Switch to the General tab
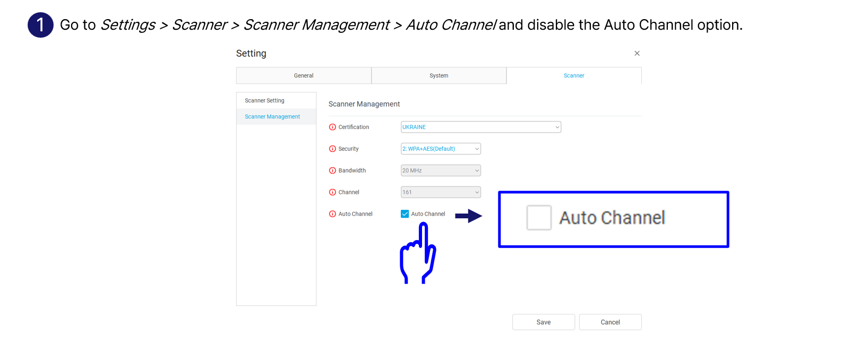868x349 pixels. tap(304, 75)
